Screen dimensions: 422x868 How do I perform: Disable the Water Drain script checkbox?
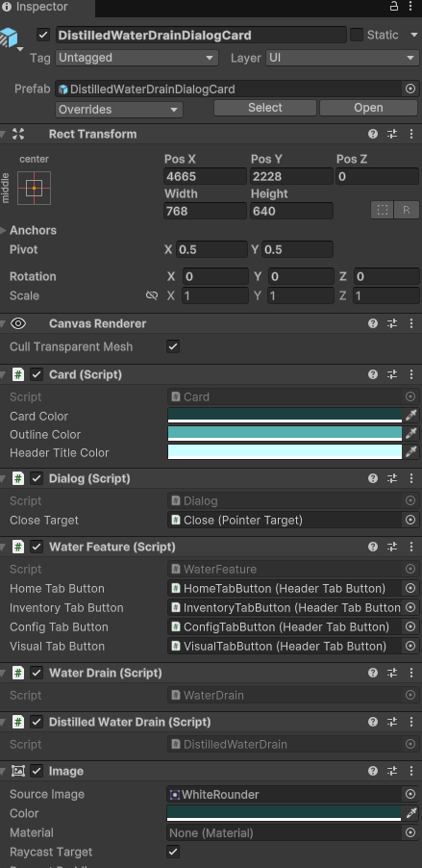click(37, 674)
